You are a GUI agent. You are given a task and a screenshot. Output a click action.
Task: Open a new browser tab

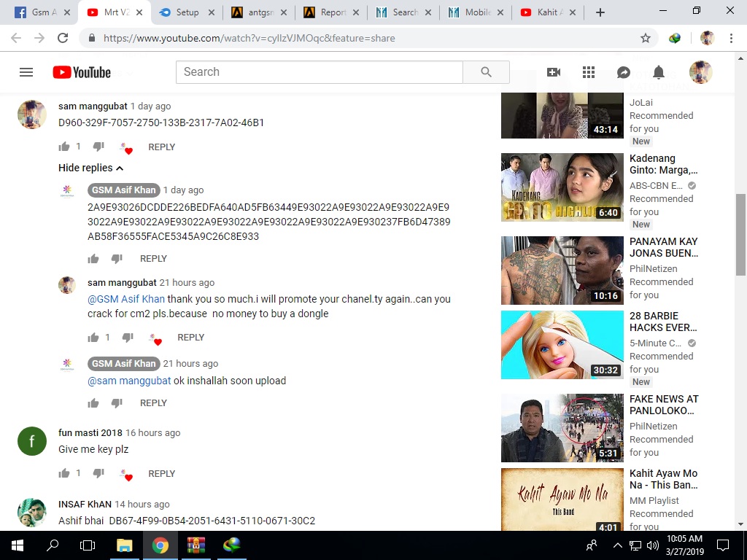click(x=600, y=13)
